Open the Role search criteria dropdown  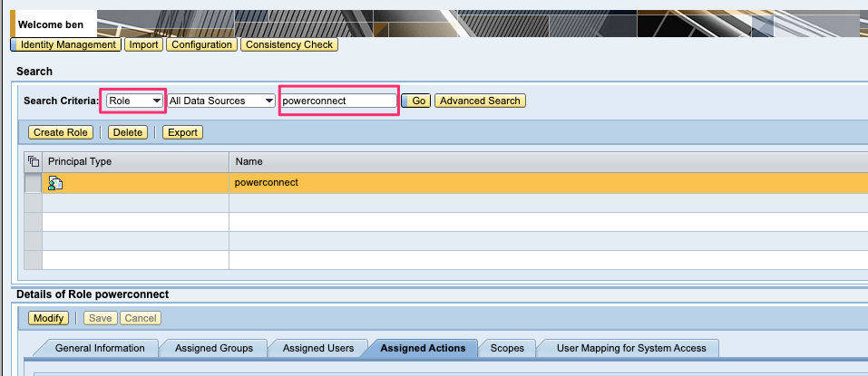tap(135, 101)
